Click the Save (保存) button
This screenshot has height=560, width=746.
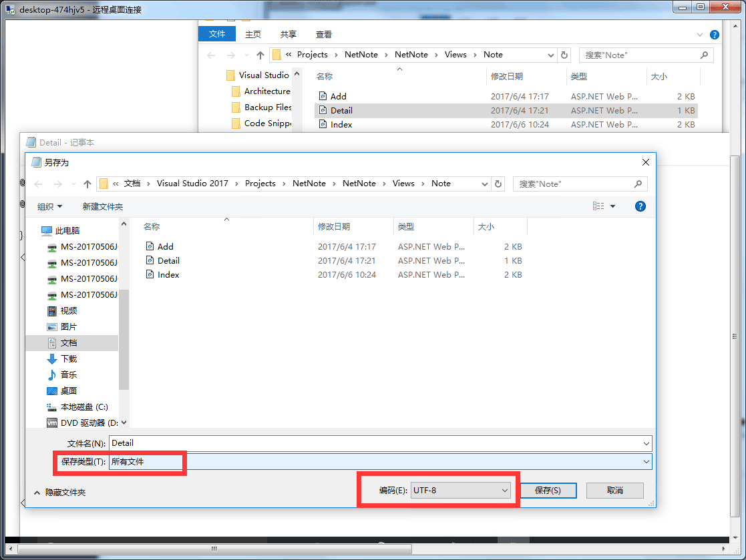pyautogui.click(x=548, y=491)
